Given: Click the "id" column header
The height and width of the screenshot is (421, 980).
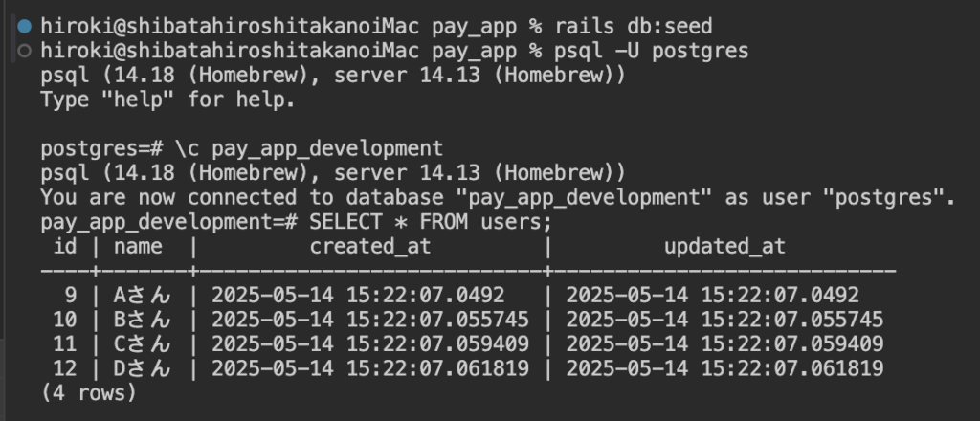Looking at the screenshot, I should click(65, 247).
